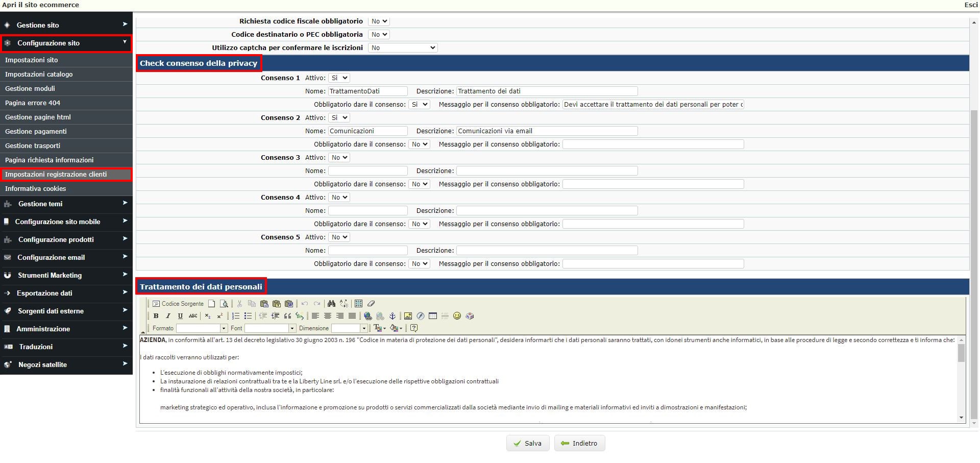Expand the Negozi satellite menu
Viewport: 980px width, 463px height.
(66, 364)
